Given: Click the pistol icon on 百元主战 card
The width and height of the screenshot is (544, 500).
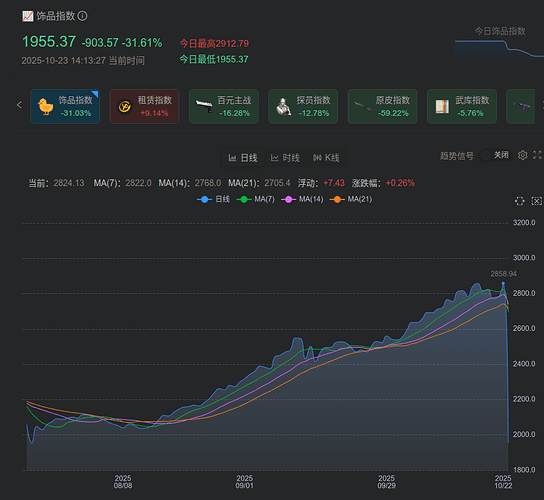Looking at the screenshot, I should click(x=204, y=106).
